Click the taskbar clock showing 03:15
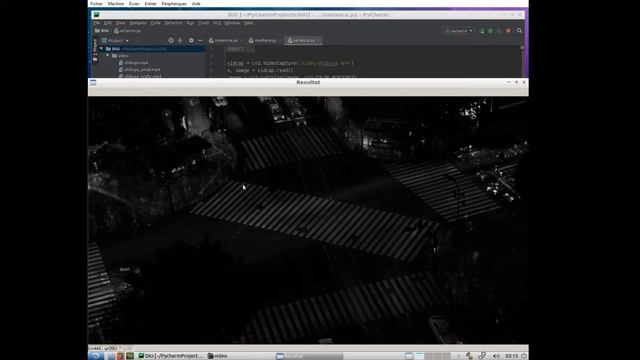Screen dimensions: 640x360 tap(511, 356)
